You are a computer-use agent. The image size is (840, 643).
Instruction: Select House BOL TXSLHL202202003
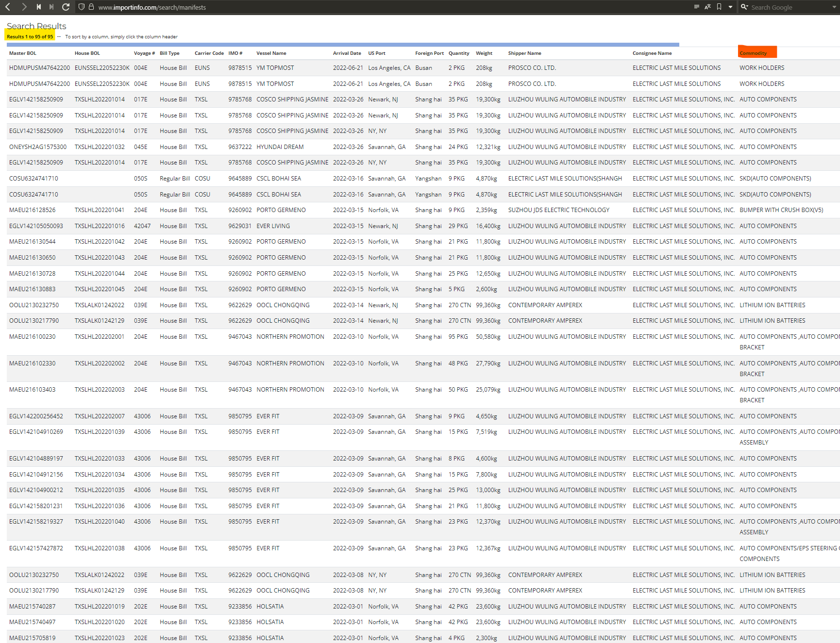[x=100, y=390]
